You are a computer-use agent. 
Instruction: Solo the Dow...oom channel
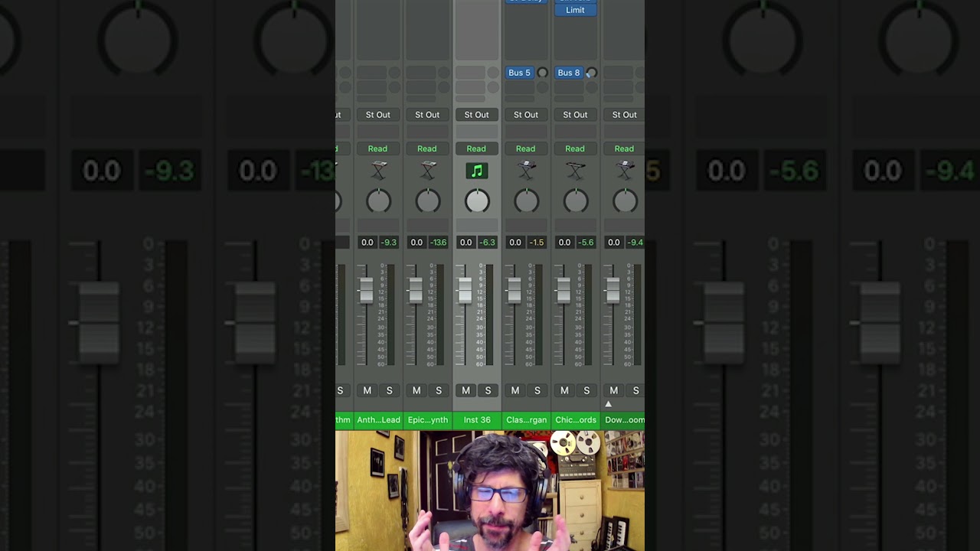(635, 390)
